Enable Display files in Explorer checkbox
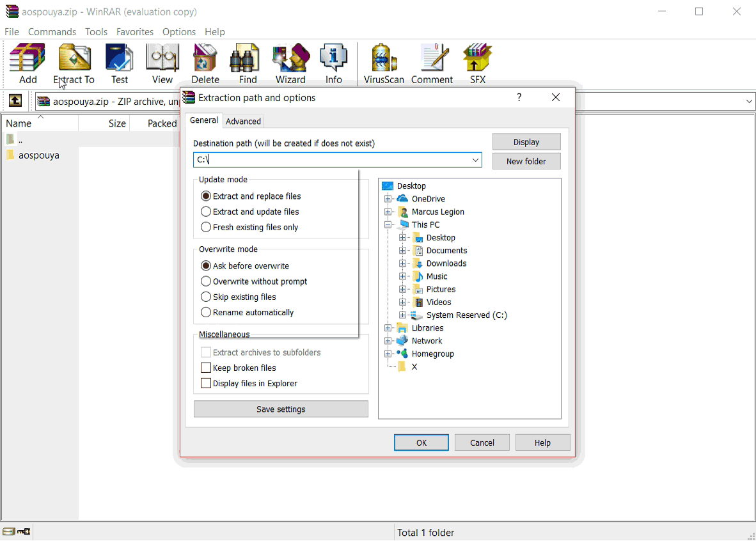The width and height of the screenshot is (756, 541). click(x=206, y=383)
